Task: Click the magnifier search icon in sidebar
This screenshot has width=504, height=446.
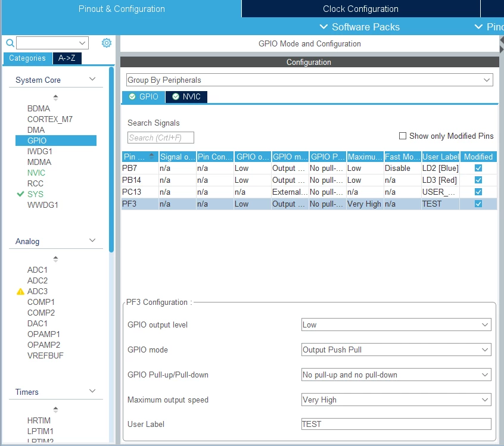Action: 10,43
